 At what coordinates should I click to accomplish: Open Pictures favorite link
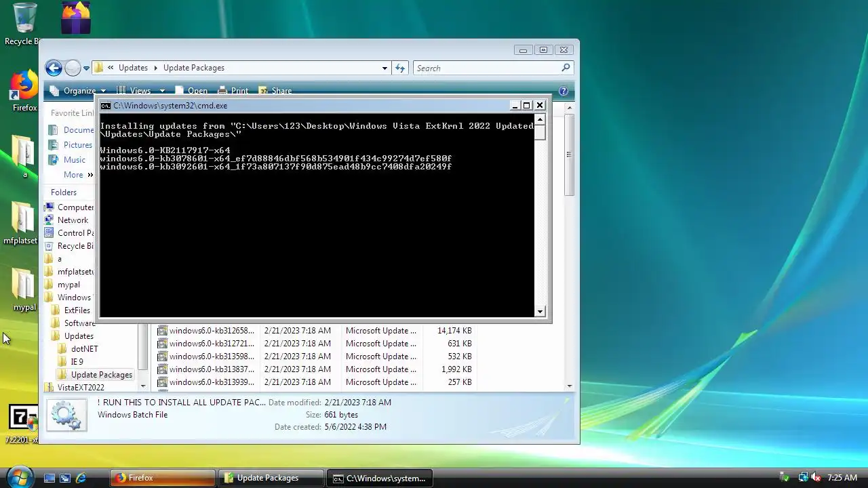[71, 145]
